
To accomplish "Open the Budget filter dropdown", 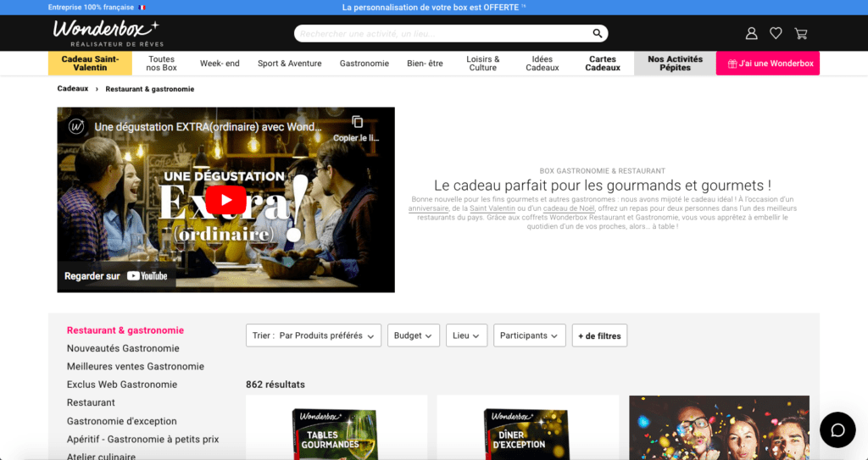I will (414, 335).
